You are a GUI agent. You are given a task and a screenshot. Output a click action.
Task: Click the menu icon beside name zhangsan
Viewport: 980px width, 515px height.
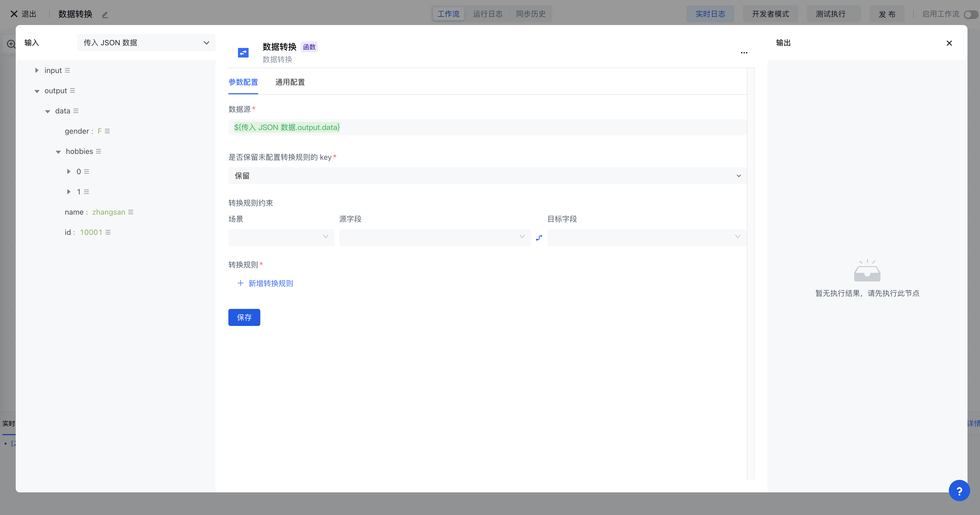130,212
